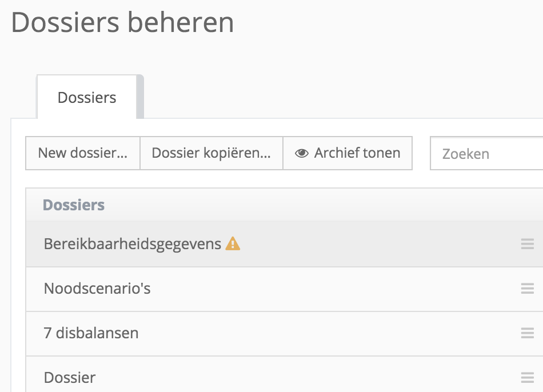543x392 pixels.
Task: Click the drag handle for Noodscenario's row
Action: click(x=527, y=288)
